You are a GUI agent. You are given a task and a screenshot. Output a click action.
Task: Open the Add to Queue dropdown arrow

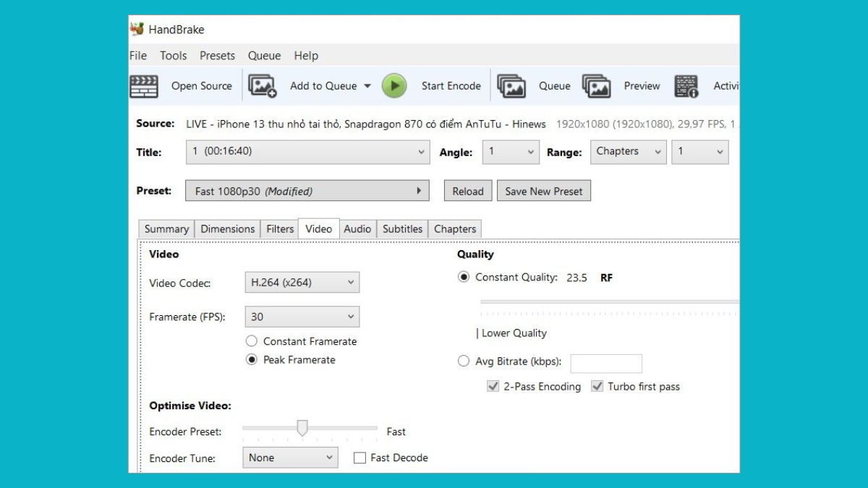pyautogui.click(x=367, y=86)
